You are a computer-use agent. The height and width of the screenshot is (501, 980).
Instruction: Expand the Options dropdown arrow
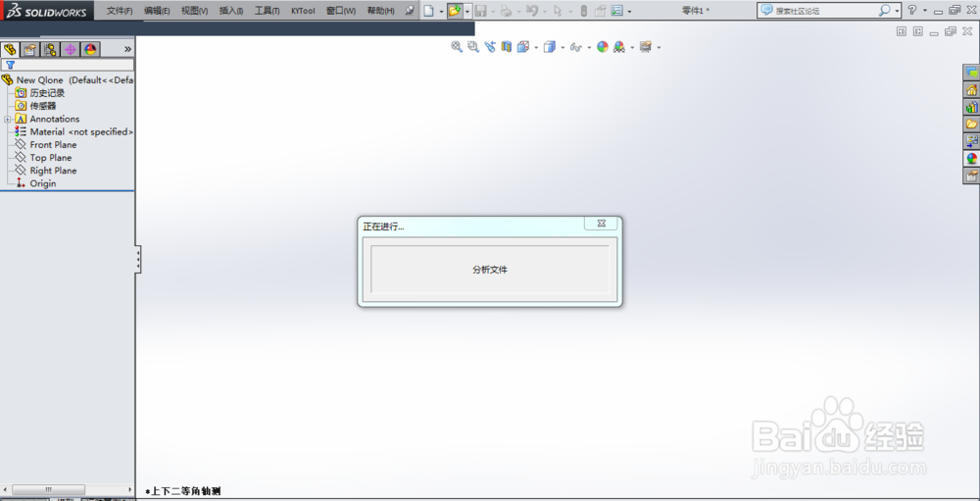(x=629, y=11)
